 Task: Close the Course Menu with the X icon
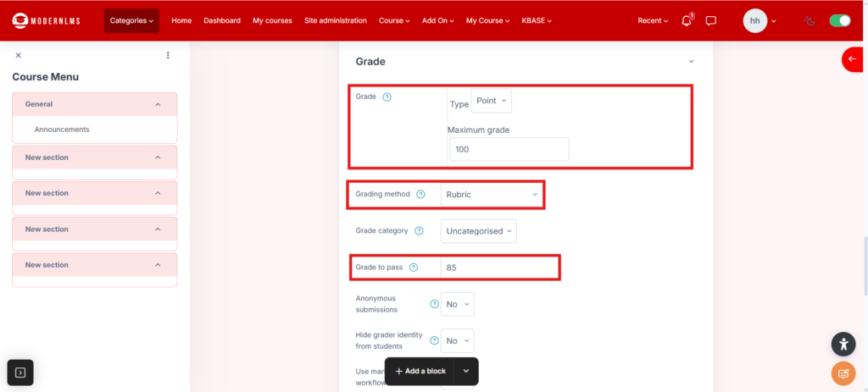pyautogui.click(x=19, y=55)
